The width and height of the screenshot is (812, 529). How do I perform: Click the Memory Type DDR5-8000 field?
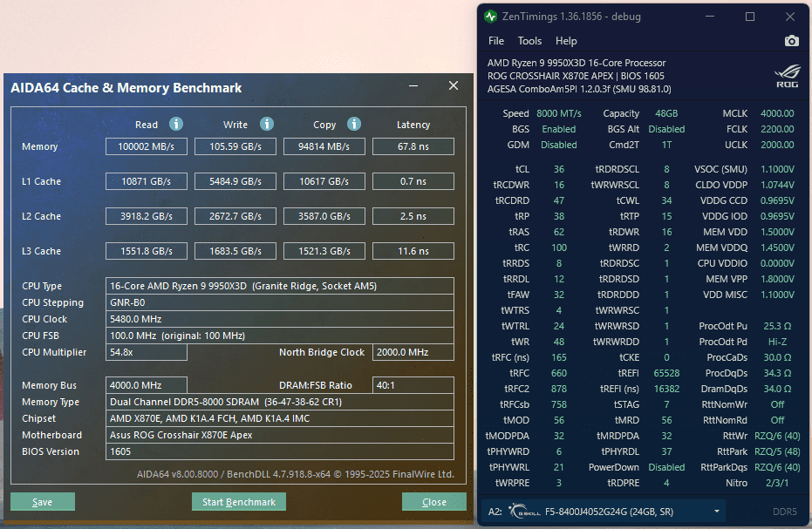280,402
